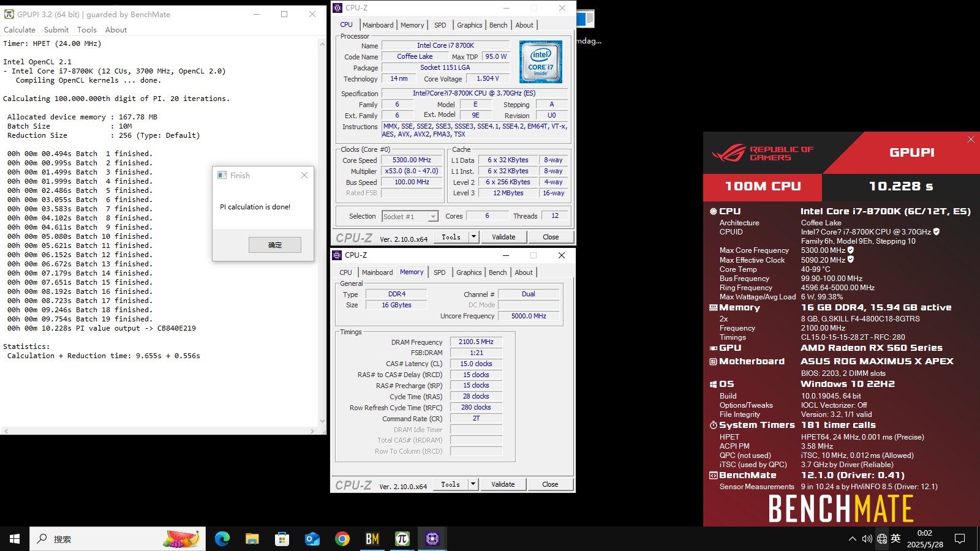Screen dimensions: 980x551
Task: Open Outlook from taskbar
Action: pos(312,539)
